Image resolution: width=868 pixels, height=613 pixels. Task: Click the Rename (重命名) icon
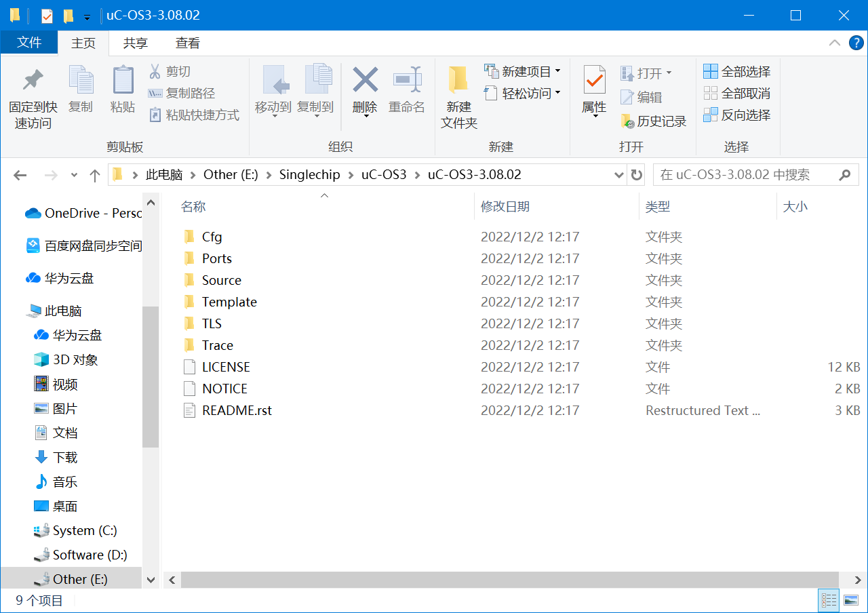pyautogui.click(x=407, y=80)
